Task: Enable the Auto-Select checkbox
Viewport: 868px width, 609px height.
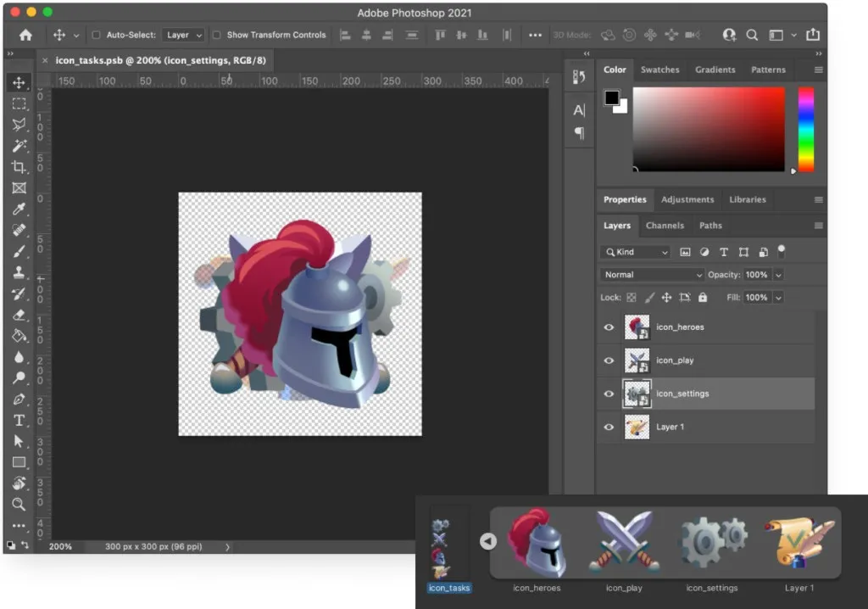Action: pos(96,35)
